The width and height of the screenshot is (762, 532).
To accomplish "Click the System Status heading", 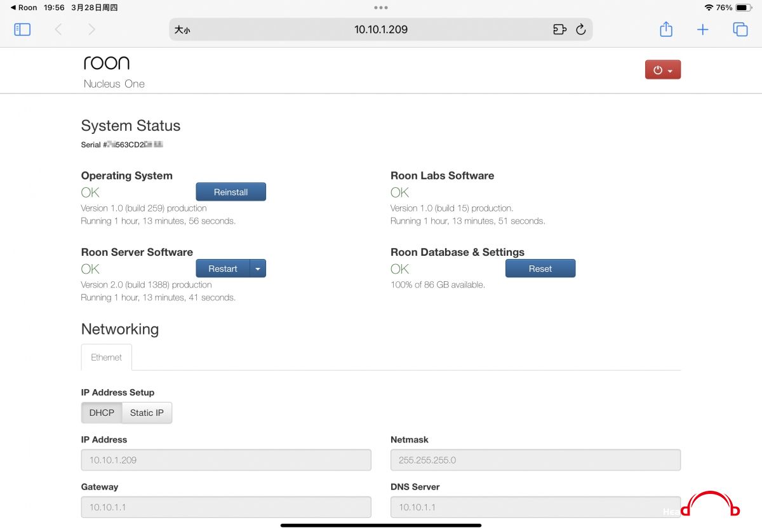I will pyautogui.click(x=131, y=126).
